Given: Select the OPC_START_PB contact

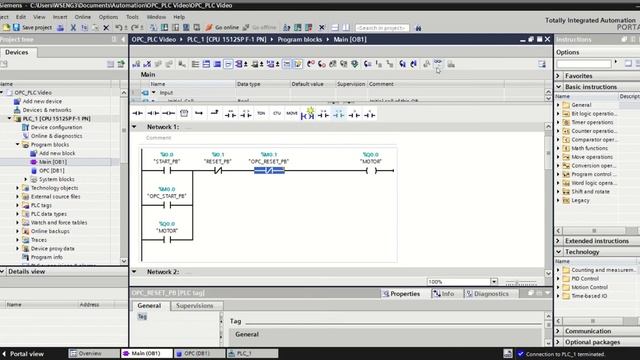Looking at the screenshot, I should coord(167,205).
